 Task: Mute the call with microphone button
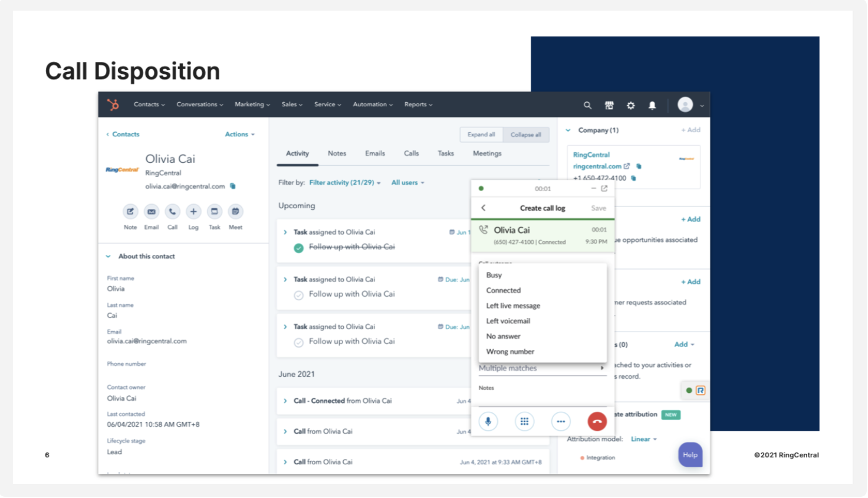[488, 421]
